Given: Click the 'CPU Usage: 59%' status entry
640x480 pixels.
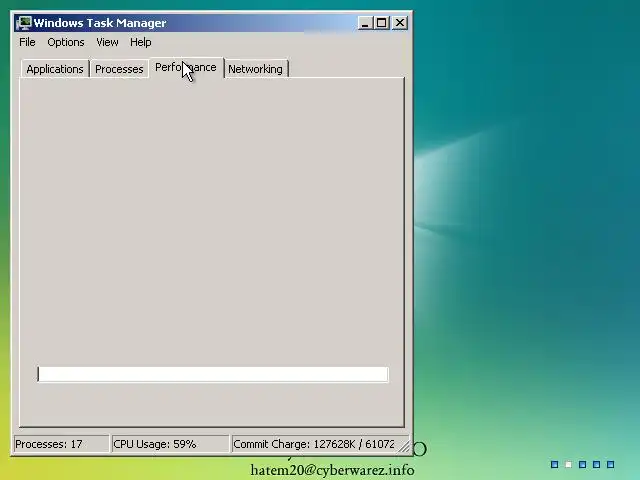Looking at the screenshot, I should coord(170,444).
